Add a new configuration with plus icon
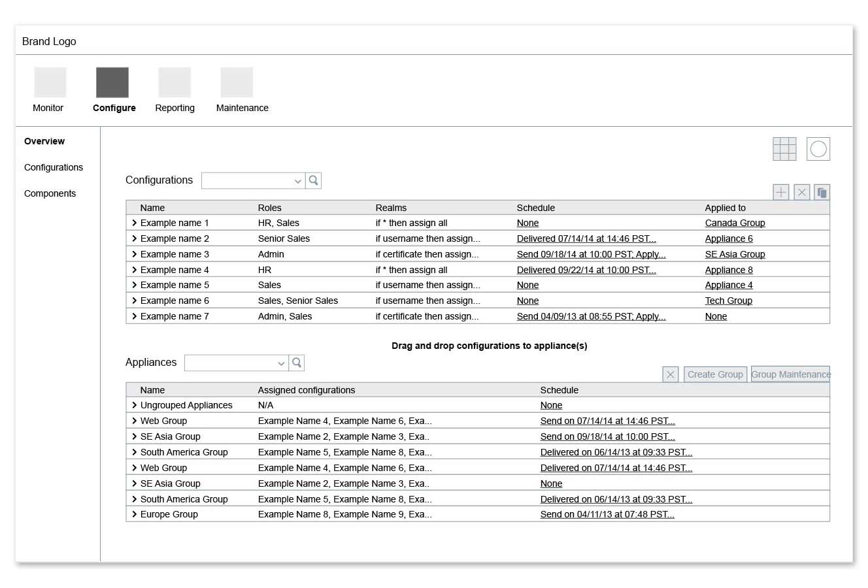Viewport: 868px width, 588px height. tap(781, 192)
